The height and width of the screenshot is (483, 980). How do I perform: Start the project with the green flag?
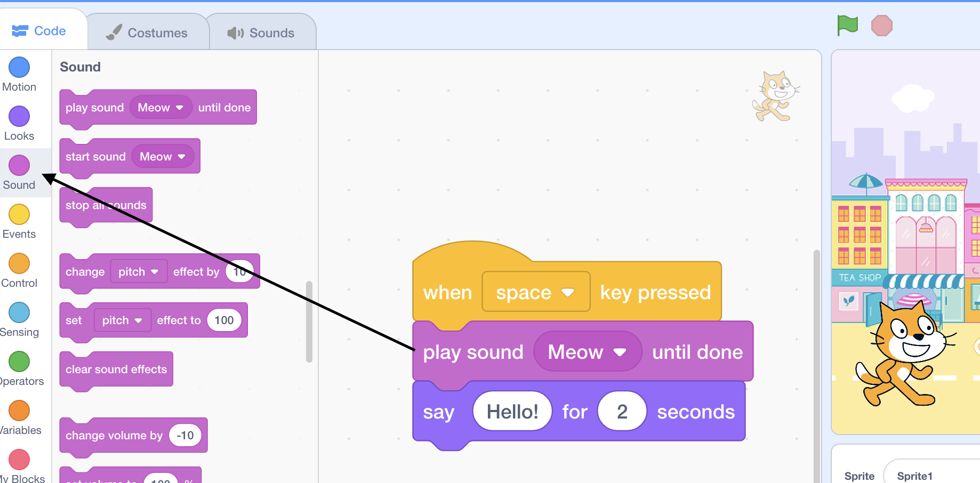847,25
